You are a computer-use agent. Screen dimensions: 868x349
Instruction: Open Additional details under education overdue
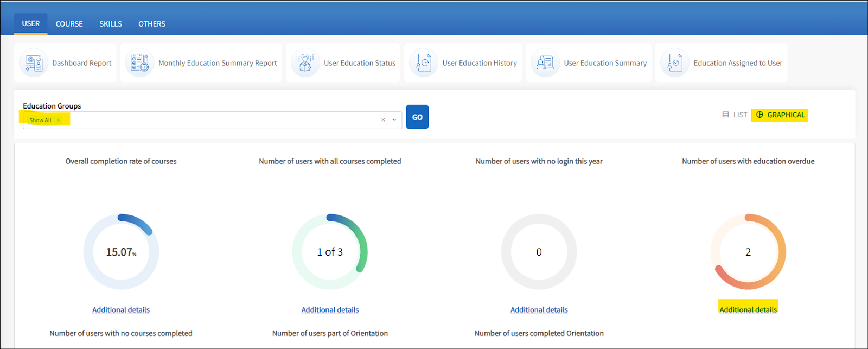[748, 310]
